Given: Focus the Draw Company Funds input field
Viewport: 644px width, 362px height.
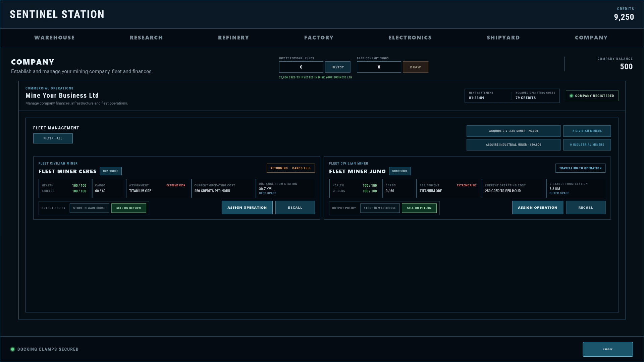Looking at the screenshot, I should [379, 67].
